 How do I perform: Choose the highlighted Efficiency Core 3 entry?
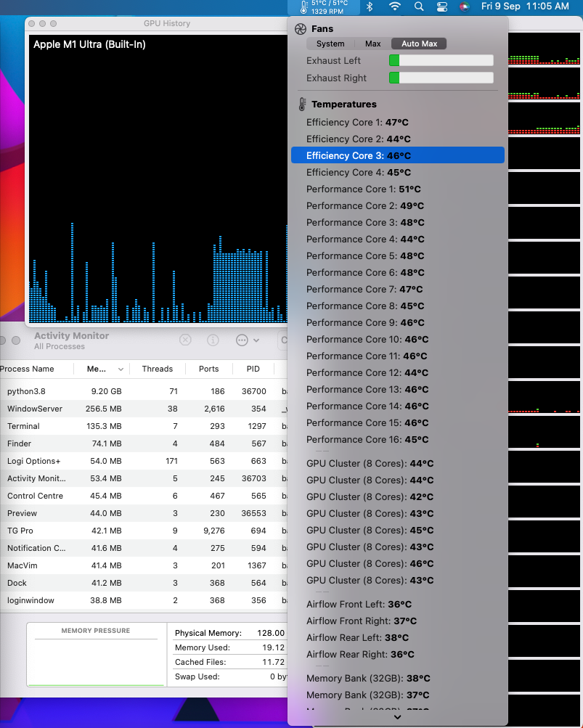398,155
